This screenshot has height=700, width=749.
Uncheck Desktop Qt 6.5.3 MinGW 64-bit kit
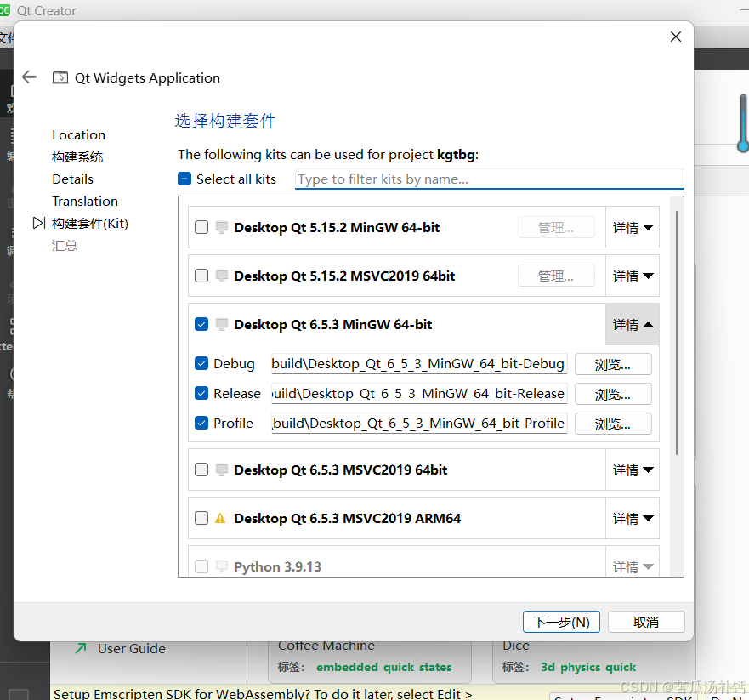coord(201,324)
